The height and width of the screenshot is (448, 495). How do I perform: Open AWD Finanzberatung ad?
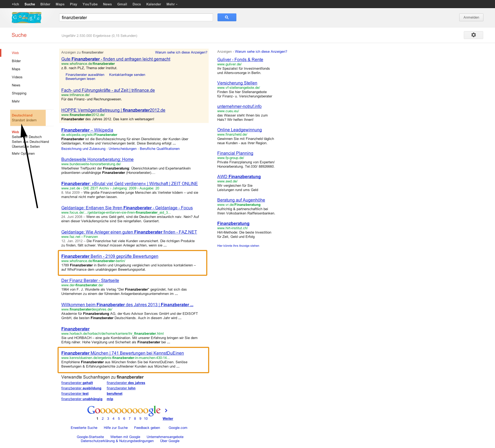point(239,177)
